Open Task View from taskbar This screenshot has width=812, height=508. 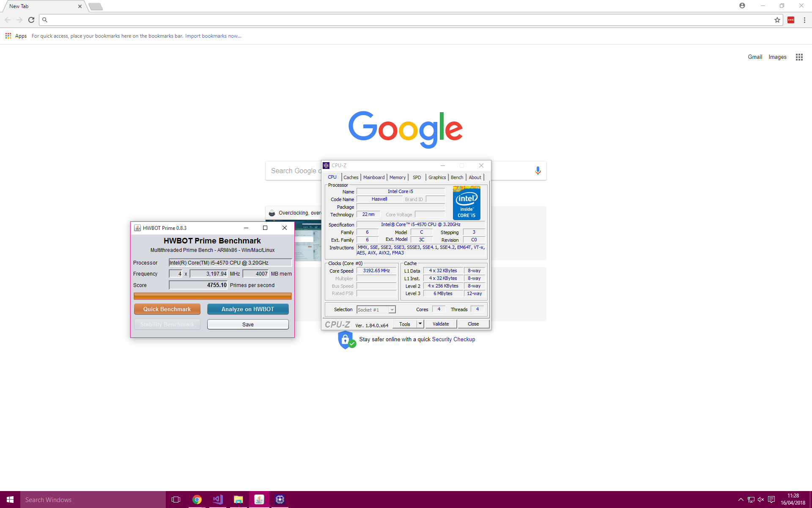tap(176, 500)
